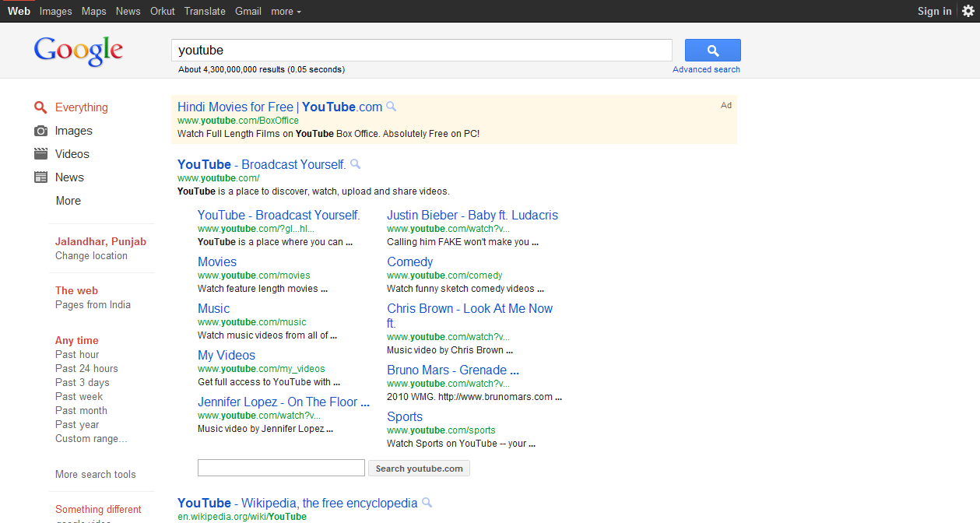This screenshot has height=523, width=980.
Task: Select the Everything filter magnifier icon
Action: pyautogui.click(x=40, y=107)
